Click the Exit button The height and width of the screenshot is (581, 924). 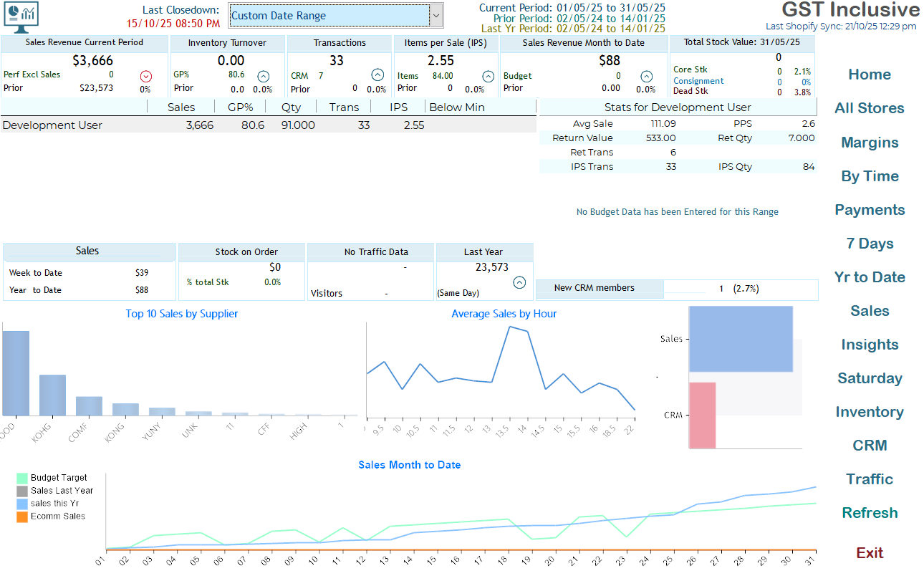869,552
